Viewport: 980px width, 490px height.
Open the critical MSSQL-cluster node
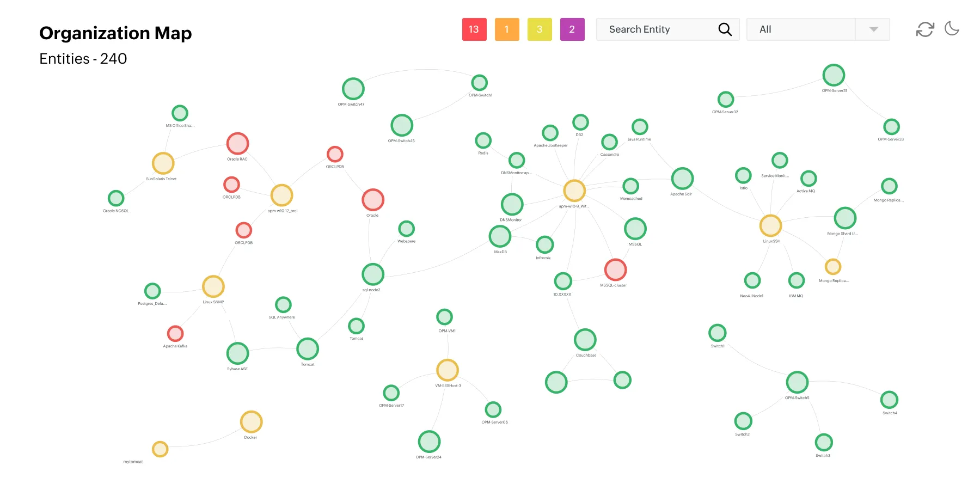click(614, 269)
